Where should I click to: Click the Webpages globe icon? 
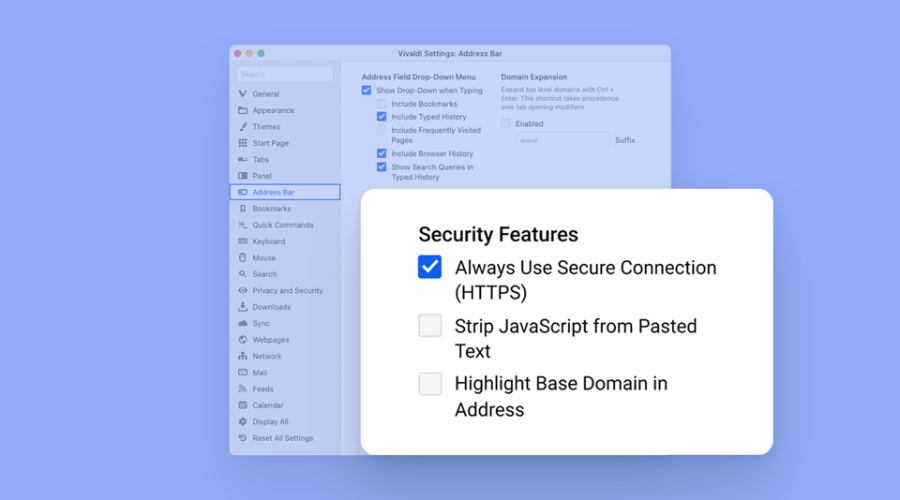point(243,340)
